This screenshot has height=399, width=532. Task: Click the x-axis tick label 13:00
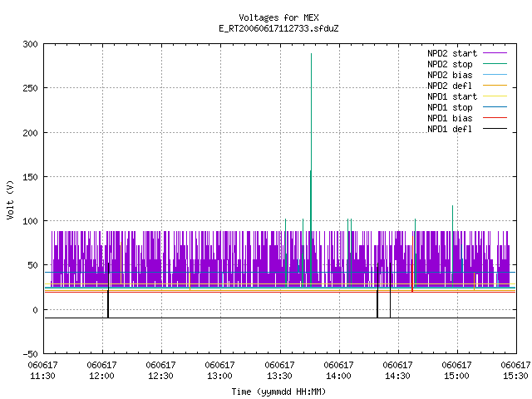(x=219, y=376)
